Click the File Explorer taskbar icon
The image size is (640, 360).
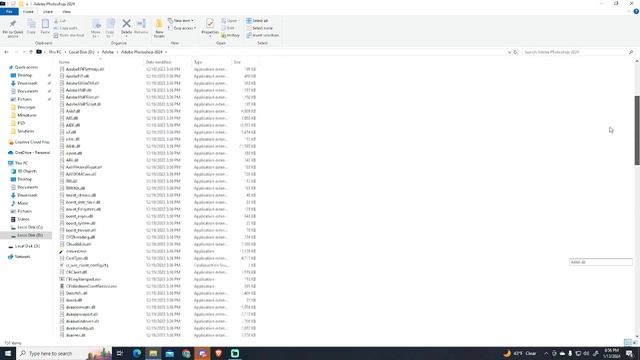pyautogui.click(x=153, y=353)
